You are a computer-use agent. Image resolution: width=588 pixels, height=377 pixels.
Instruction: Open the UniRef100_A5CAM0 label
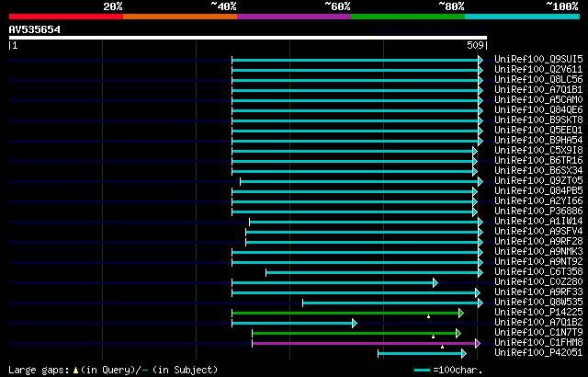click(538, 100)
